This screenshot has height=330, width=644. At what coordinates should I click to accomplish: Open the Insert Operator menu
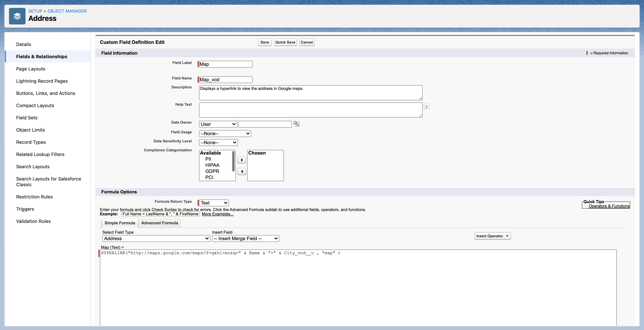tap(492, 236)
